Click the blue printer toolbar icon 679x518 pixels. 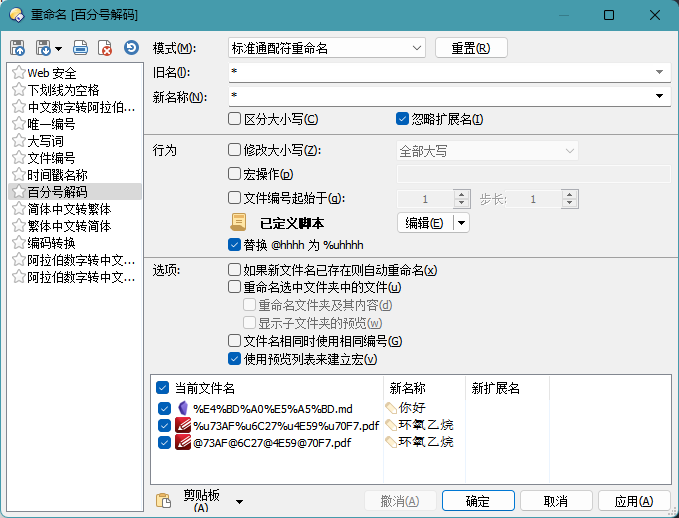coord(80,48)
